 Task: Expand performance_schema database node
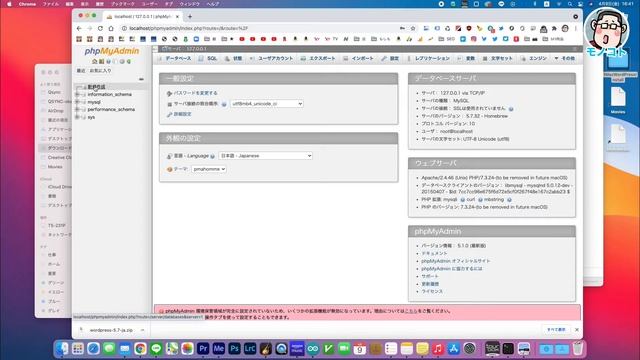77,109
